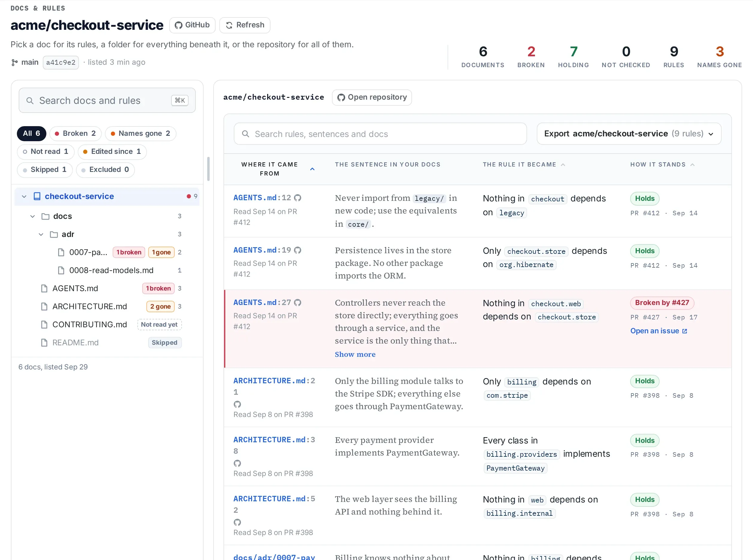Select the CONTRIBUTING.md file icon

pyautogui.click(x=44, y=324)
